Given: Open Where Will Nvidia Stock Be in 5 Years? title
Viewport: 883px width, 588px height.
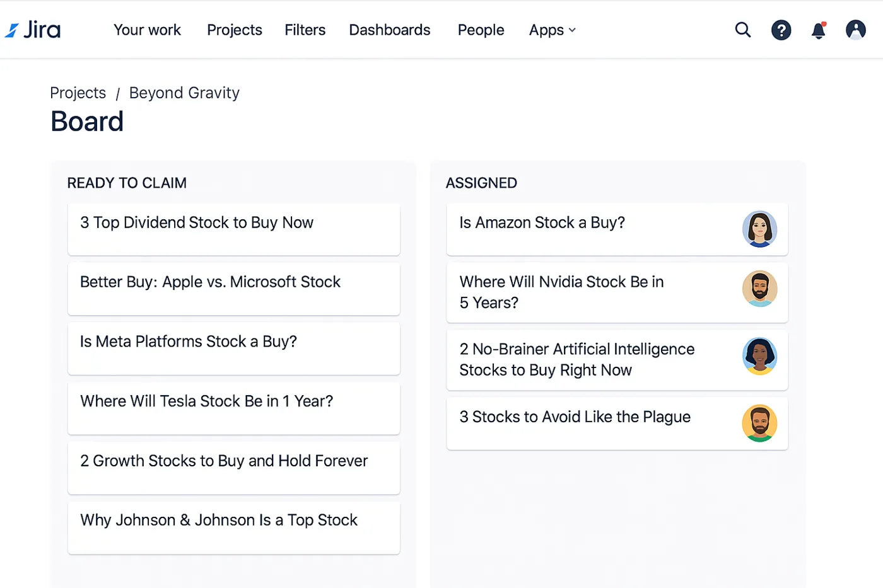Looking at the screenshot, I should (561, 292).
